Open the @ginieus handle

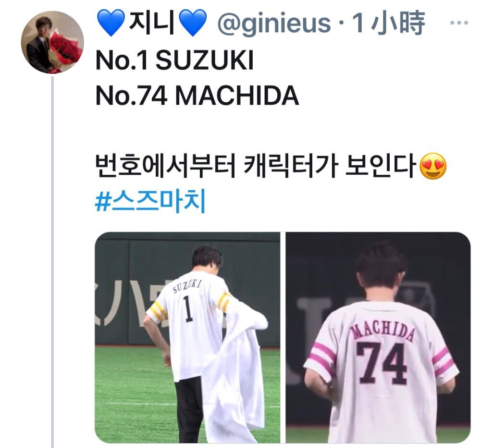274,23
